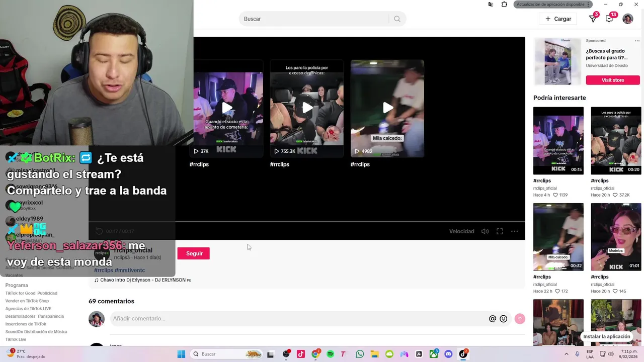
Task: Open the TikTok inbox messages paper-plane icon
Action: coord(593,19)
